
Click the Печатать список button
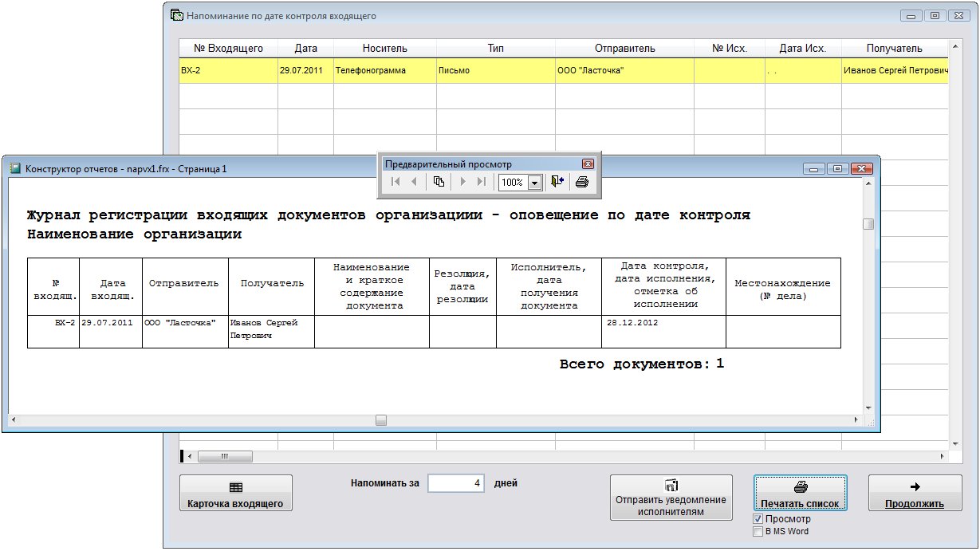pos(801,494)
